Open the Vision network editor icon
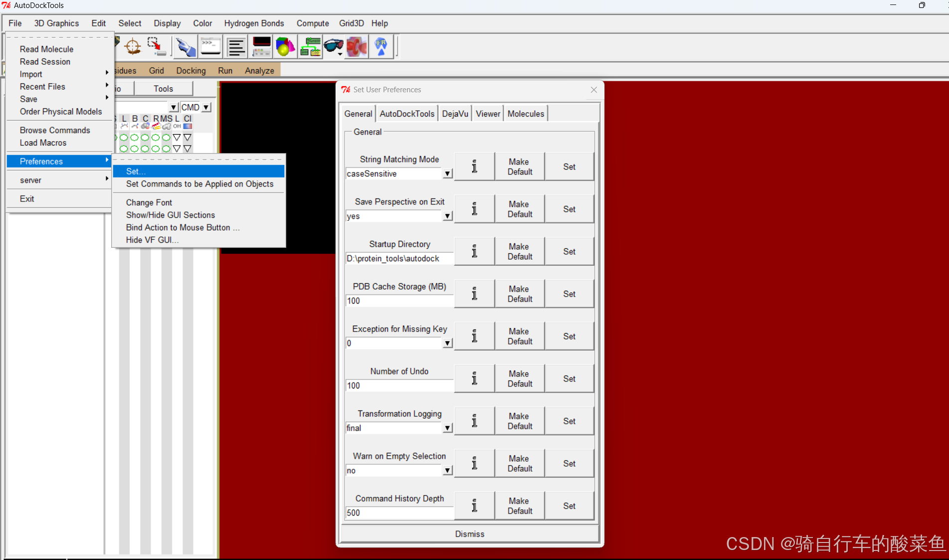The height and width of the screenshot is (560, 949). (310, 47)
